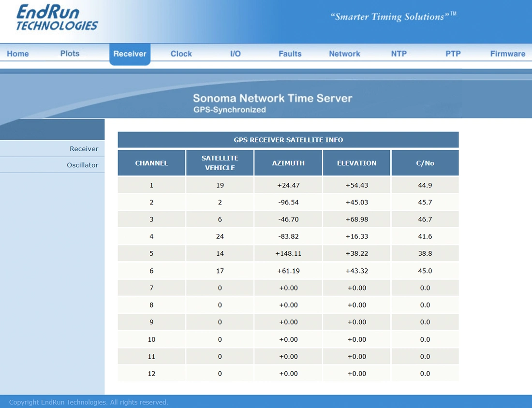Click the satellite vehicle cell in channel 2 row
Screen dimensions: 532x408
click(220, 202)
